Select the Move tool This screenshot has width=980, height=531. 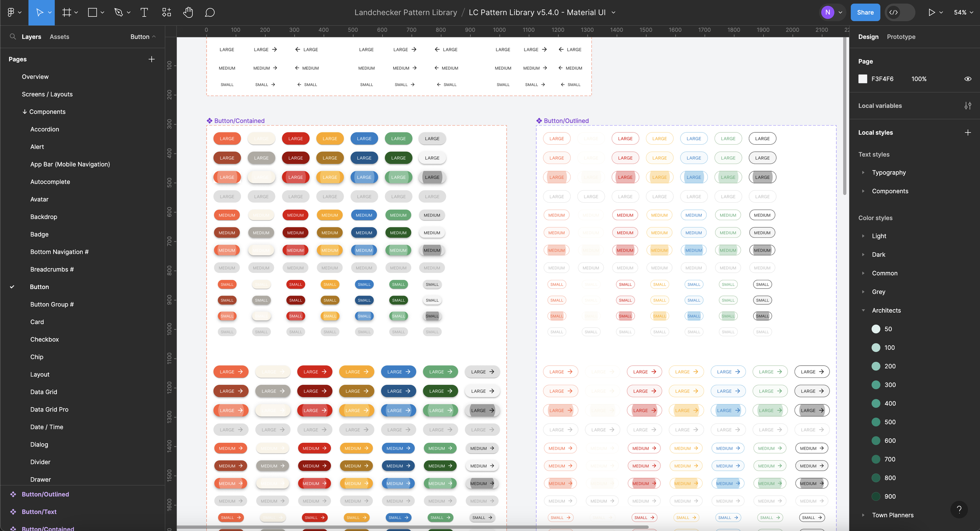pyautogui.click(x=40, y=12)
